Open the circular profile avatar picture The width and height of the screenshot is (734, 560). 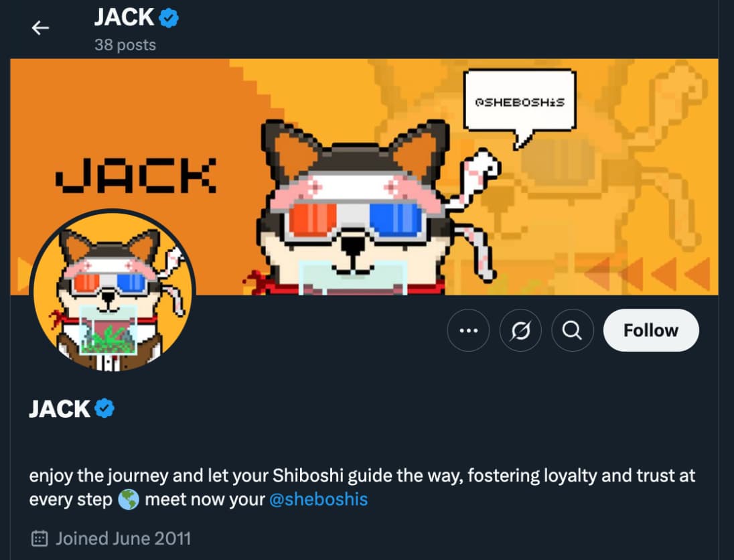(113, 291)
